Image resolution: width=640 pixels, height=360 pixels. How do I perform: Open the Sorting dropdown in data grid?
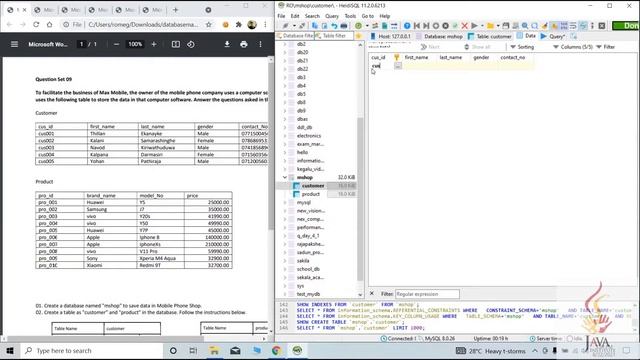click(522, 47)
